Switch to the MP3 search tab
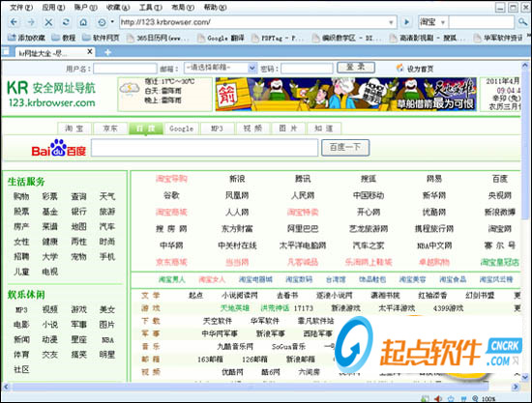The width and height of the screenshot is (532, 403). point(217,129)
